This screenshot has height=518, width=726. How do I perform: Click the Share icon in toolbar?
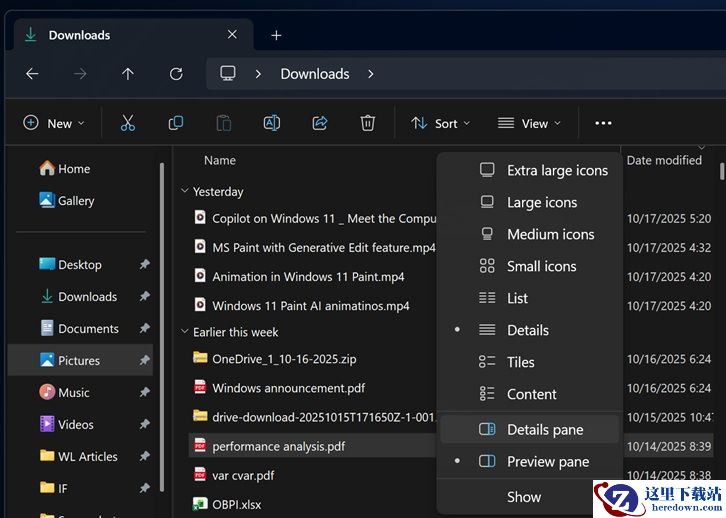click(x=320, y=123)
